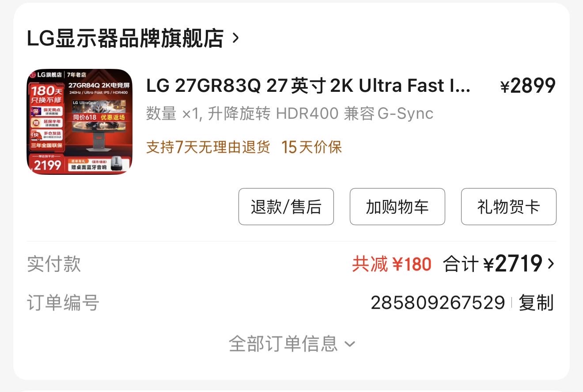The image size is (583, 392).
Task: Tap the chevron arrow beside the store name
Action: 235,38
